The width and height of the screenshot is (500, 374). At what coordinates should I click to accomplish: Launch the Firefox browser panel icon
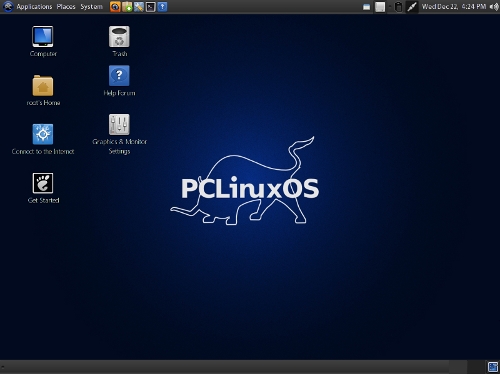click(115, 7)
